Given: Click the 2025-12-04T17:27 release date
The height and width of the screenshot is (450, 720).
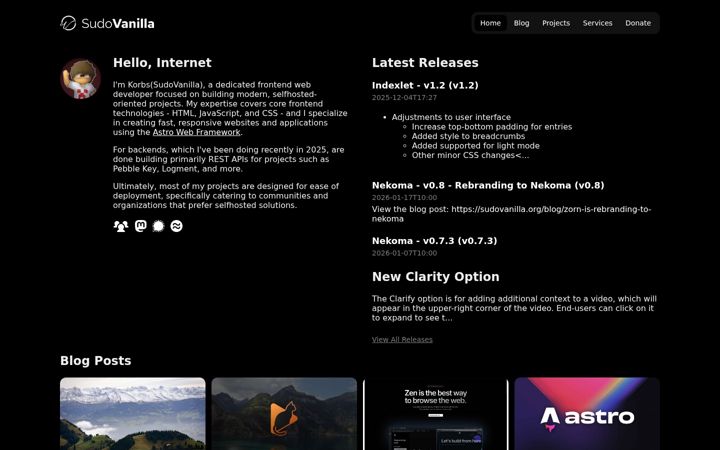Looking at the screenshot, I should (x=405, y=98).
